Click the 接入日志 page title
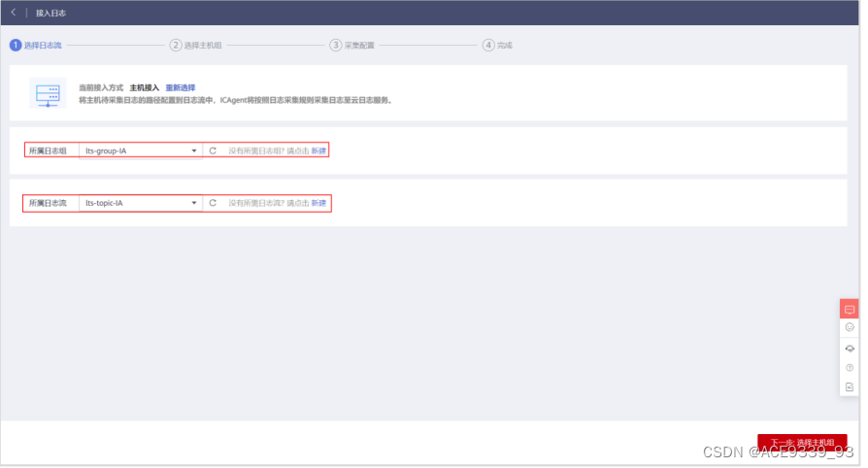Screen dimensions: 868x468 [x=50, y=13]
